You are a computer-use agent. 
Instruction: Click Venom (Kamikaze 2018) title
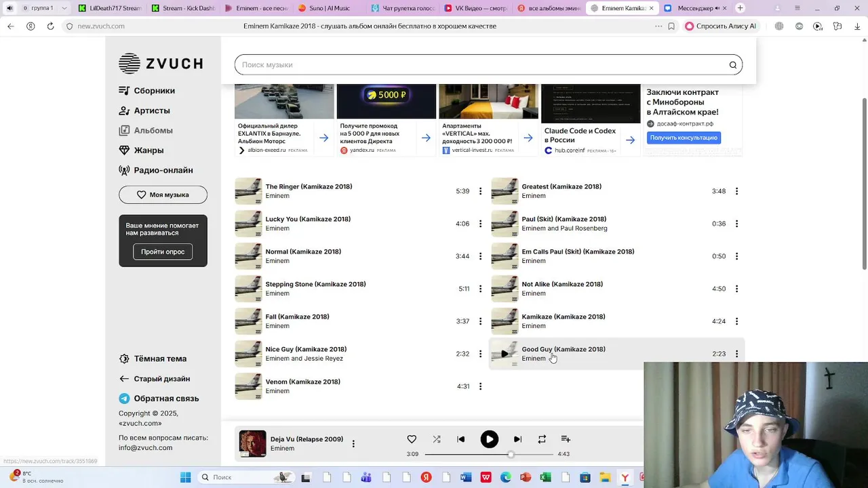[302, 382]
